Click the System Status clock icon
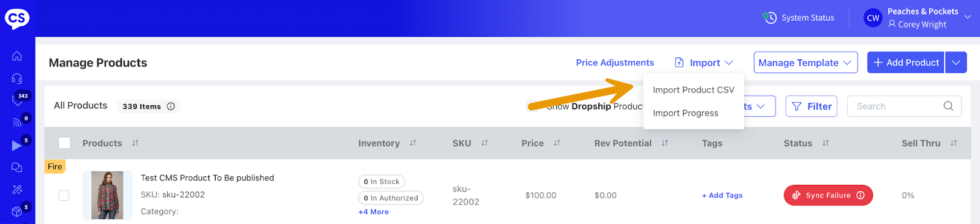Screen dimensions: 980x224 click(770, 18)
